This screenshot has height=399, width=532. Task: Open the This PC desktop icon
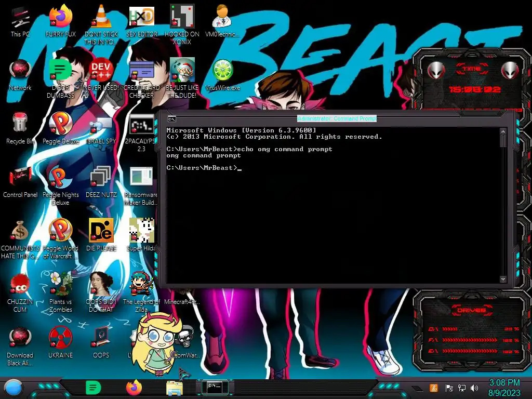[20, 22]
